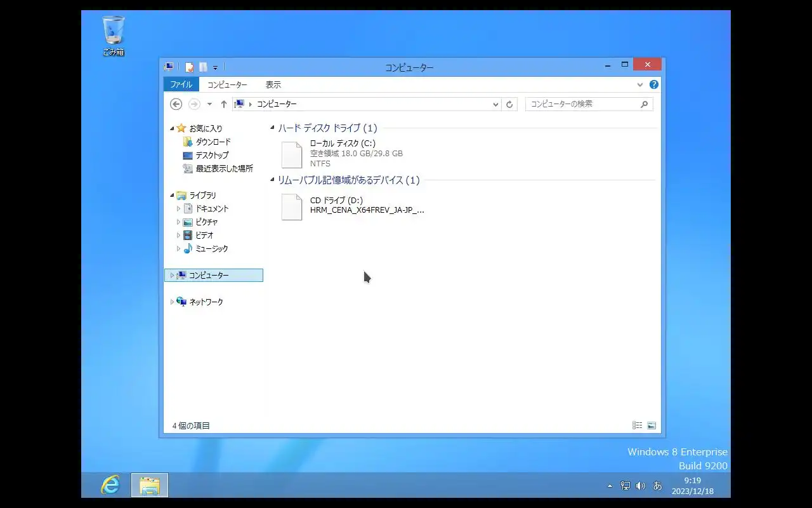
Task: Click the コンピューター breadcrumb in address bar
Action: [x=277, y=104]
